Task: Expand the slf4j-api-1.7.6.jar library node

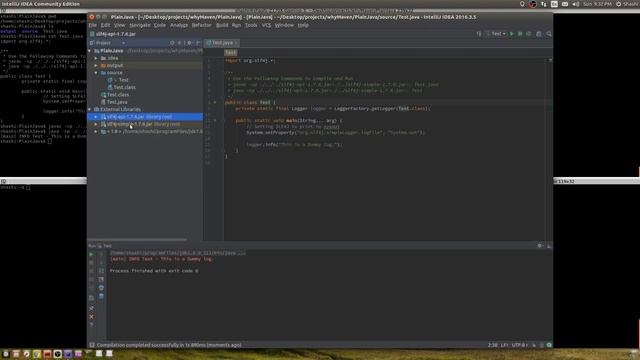Action: click(96, 117)
